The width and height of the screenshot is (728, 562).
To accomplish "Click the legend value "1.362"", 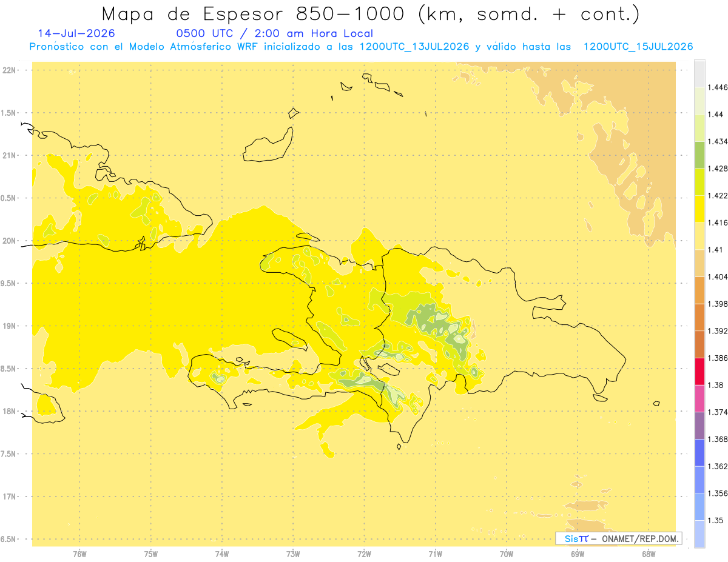I will tap(718, 466).
